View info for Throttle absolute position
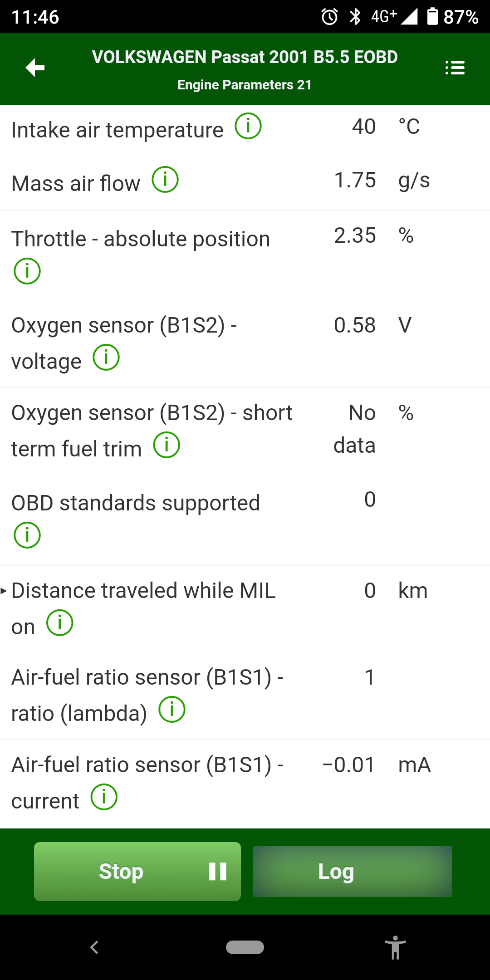The height and width of the screenshot is (980, 490). point(27,271)
